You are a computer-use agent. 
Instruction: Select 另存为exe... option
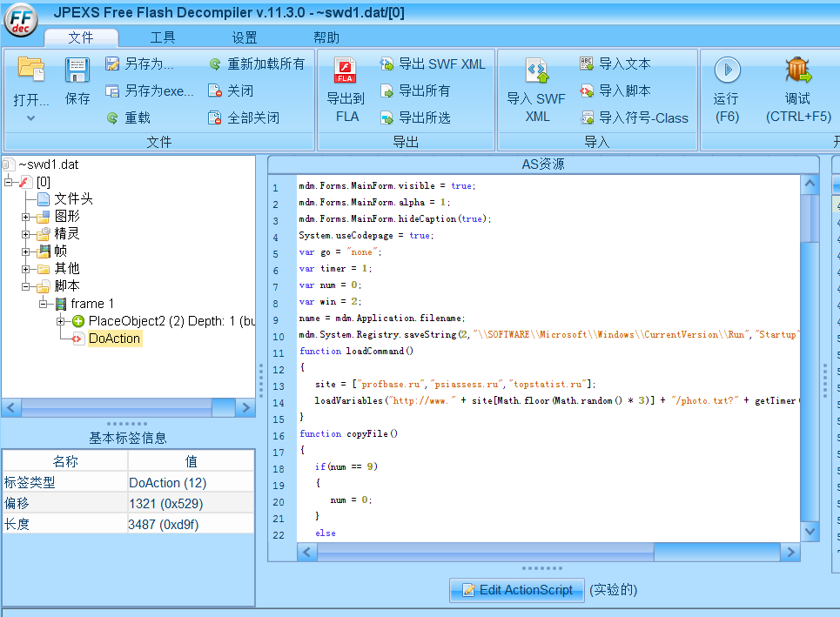point(150,91)
